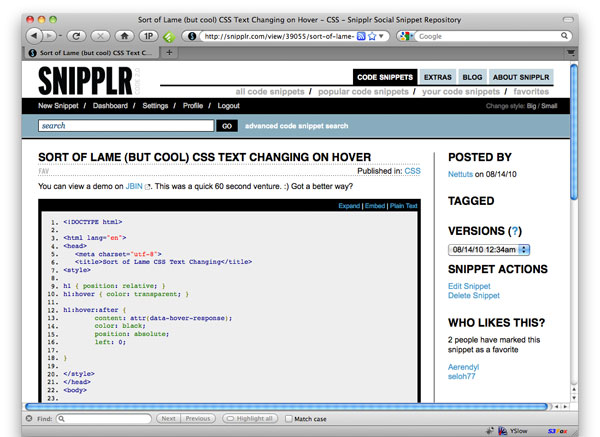Reload the page with the refresh button
600x437 pixels.
[x=76, y=36]
